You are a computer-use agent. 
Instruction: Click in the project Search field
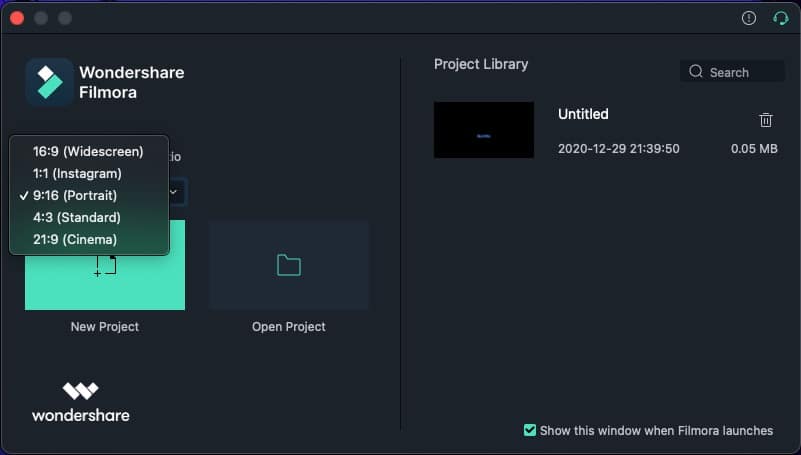(732, 72)
